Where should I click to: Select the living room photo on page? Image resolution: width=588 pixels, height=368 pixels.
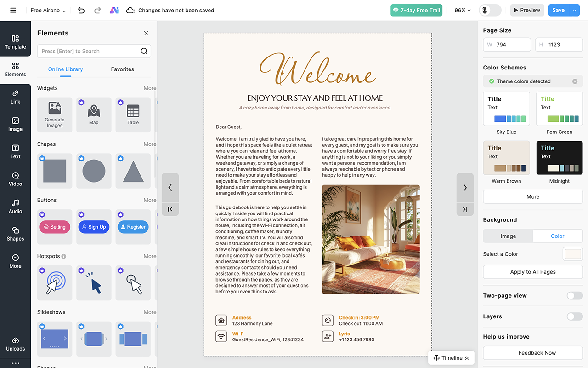pos(371,240)
